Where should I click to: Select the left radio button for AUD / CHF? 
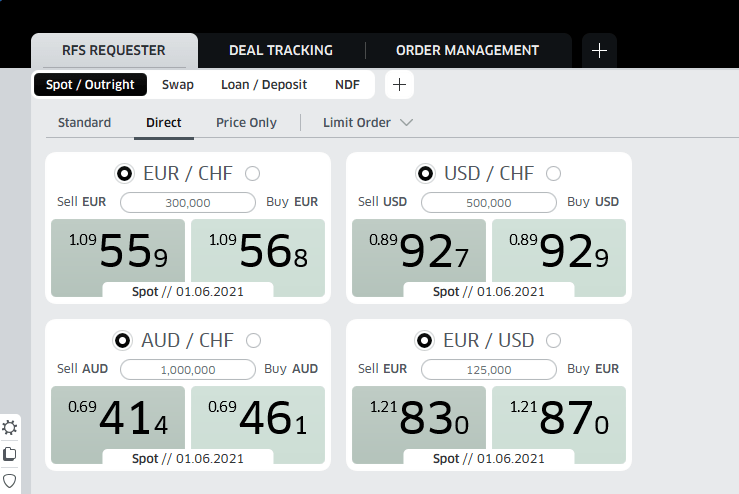pyautogui.click(x=123, y=341)
